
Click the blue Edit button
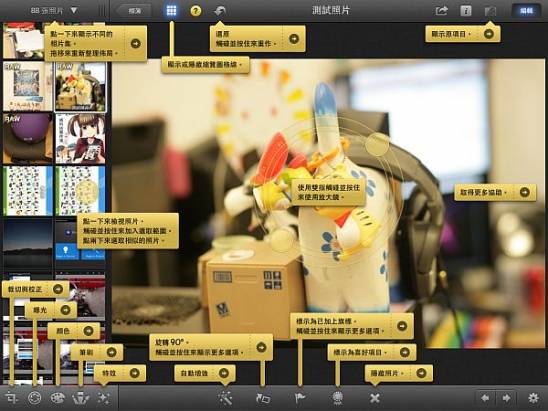pyautogui.click(x=526, y=11)
